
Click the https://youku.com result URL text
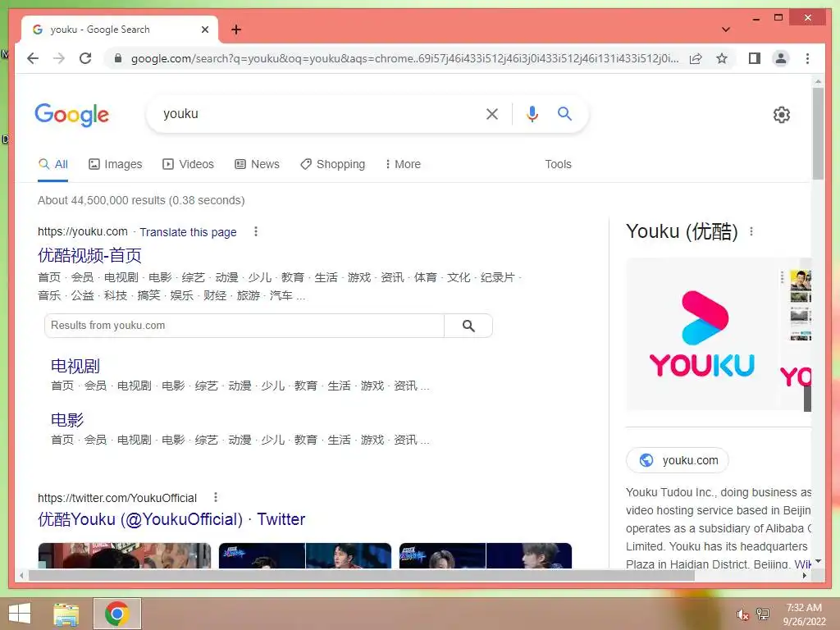(83, 231)
